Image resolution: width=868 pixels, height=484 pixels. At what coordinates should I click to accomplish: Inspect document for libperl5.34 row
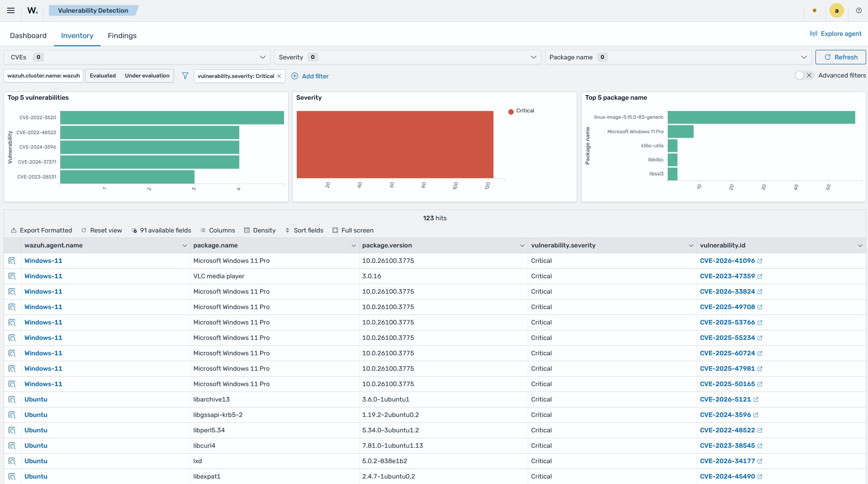(12, 431)
